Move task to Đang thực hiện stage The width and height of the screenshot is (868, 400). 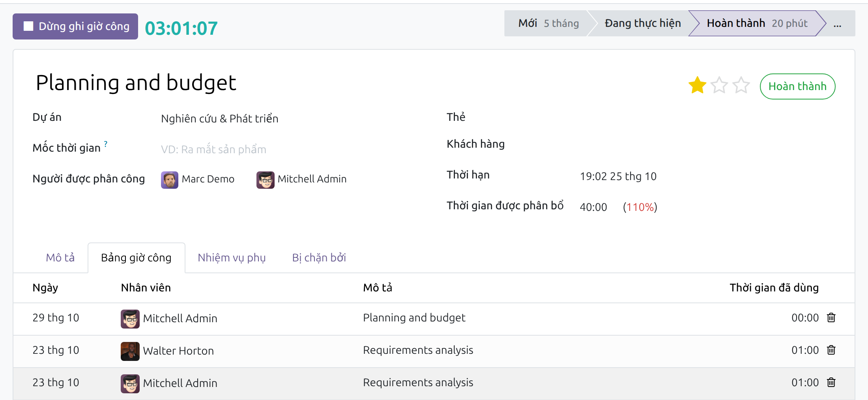pyautogui.click(x=643, y=23)
